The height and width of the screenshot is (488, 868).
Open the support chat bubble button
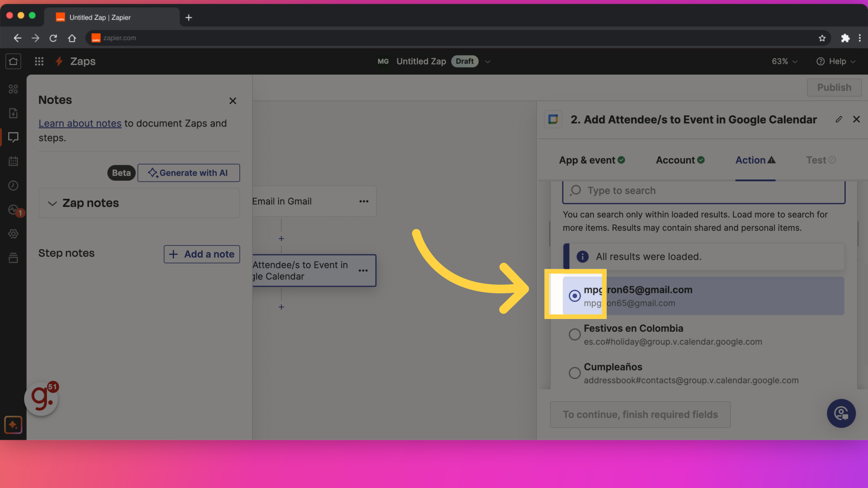(x=841, y=413)
